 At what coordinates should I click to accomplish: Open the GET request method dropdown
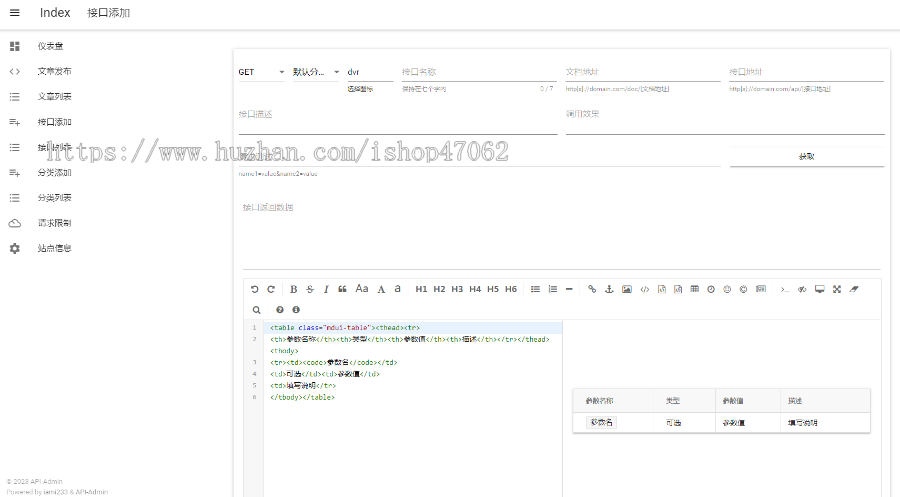coord(261,72)
